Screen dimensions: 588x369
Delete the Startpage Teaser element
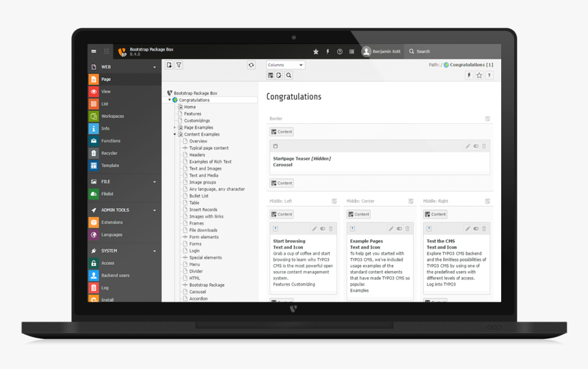pyautogui.click(x=484, y=146)
